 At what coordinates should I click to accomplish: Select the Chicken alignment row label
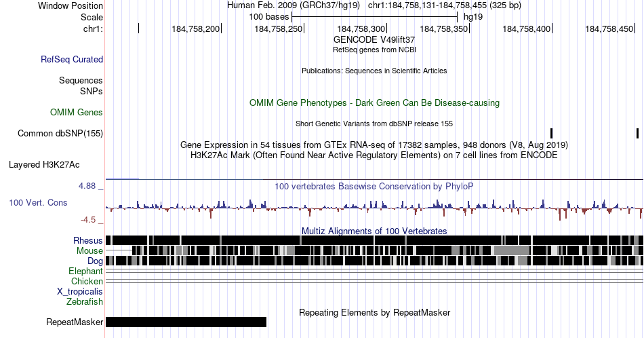click(87, 281)
